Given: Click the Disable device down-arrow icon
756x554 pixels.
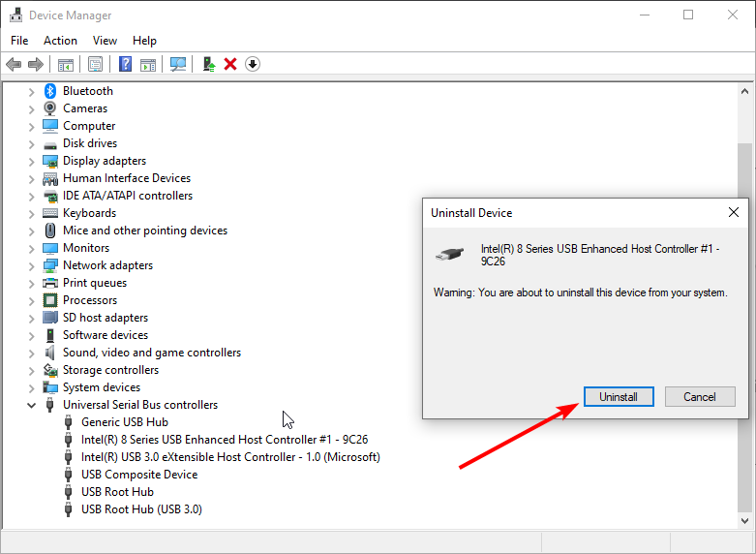Looking at the screenshot, I should 253,64.
